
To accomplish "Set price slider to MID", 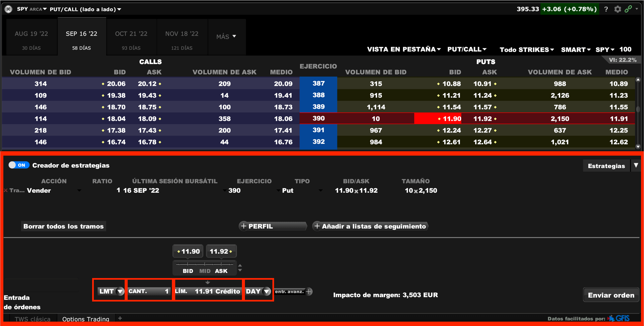I will tap(205, 271).
